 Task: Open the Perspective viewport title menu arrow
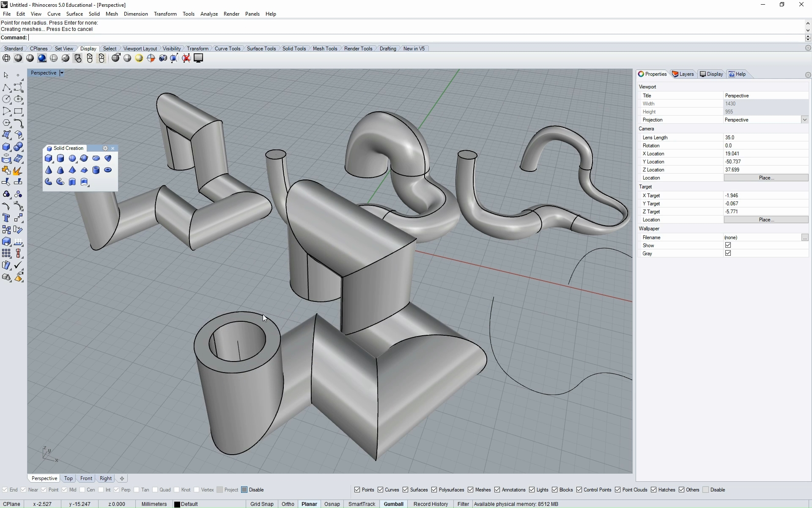[x=62, y=73]
